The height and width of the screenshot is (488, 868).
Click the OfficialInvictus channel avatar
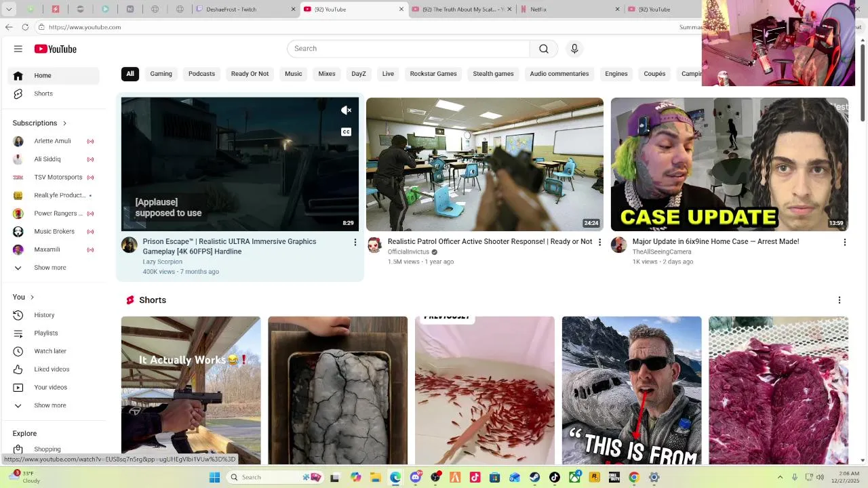click(374, 245)
